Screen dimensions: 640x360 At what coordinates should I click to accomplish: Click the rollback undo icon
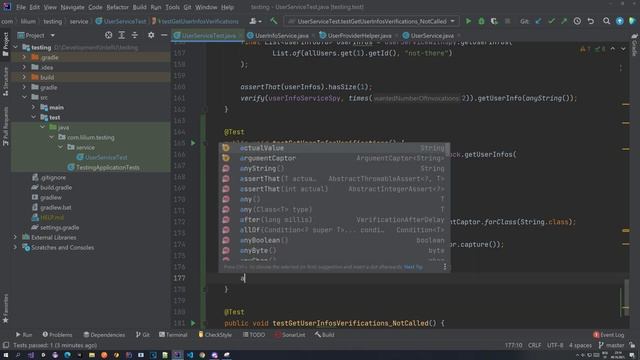[x=591, y=21]
